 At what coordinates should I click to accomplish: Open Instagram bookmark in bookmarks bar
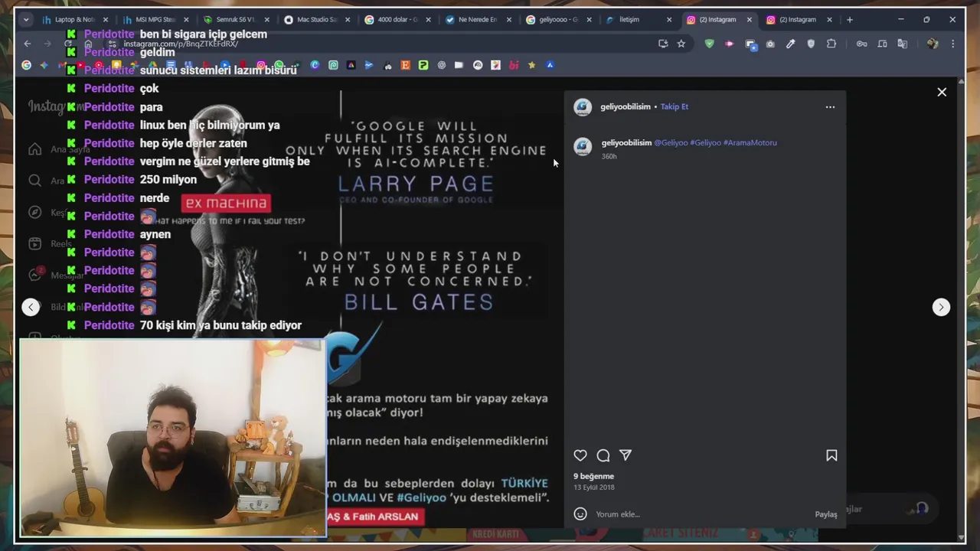point(261,65)
